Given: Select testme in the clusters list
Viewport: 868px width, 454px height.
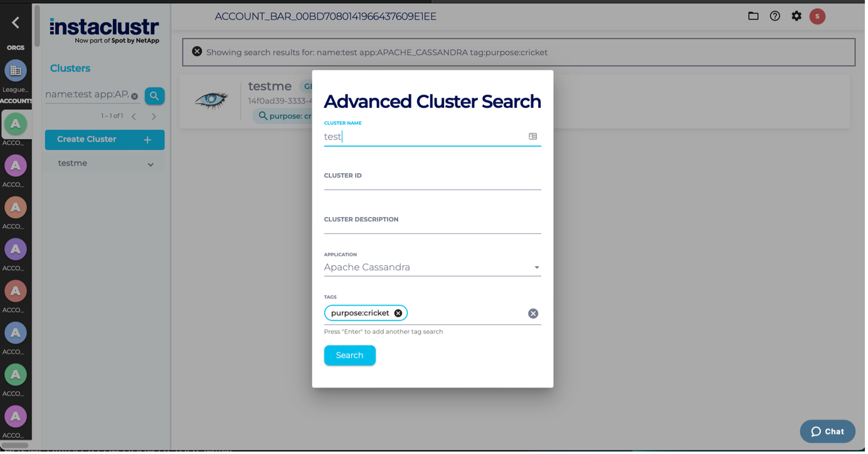Looking at the screenshot, I should [73, 164].
